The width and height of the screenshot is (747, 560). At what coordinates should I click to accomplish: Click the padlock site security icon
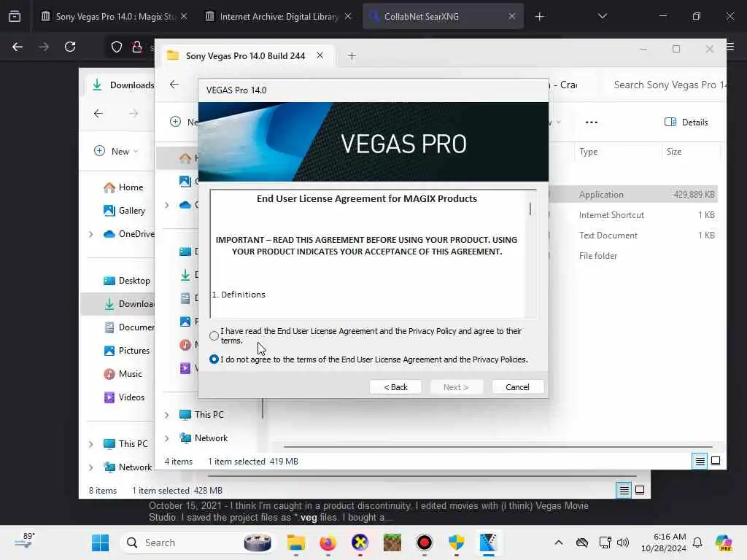click(x=137, y=47)
